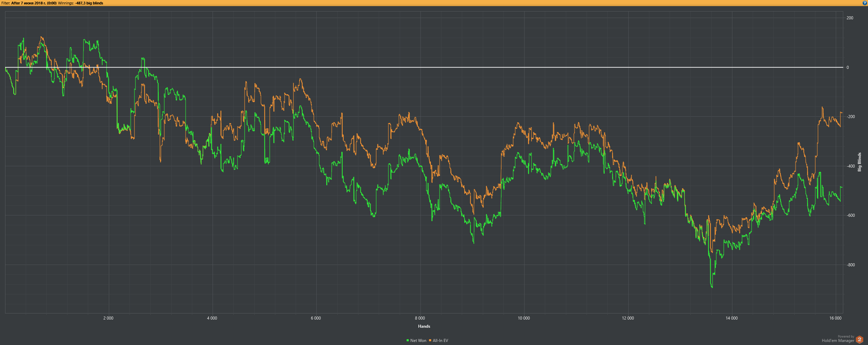This screenshot has height=345, width=868.
Task: Click the "2 000" hands axis label
Action: click(x=108, y=318)
